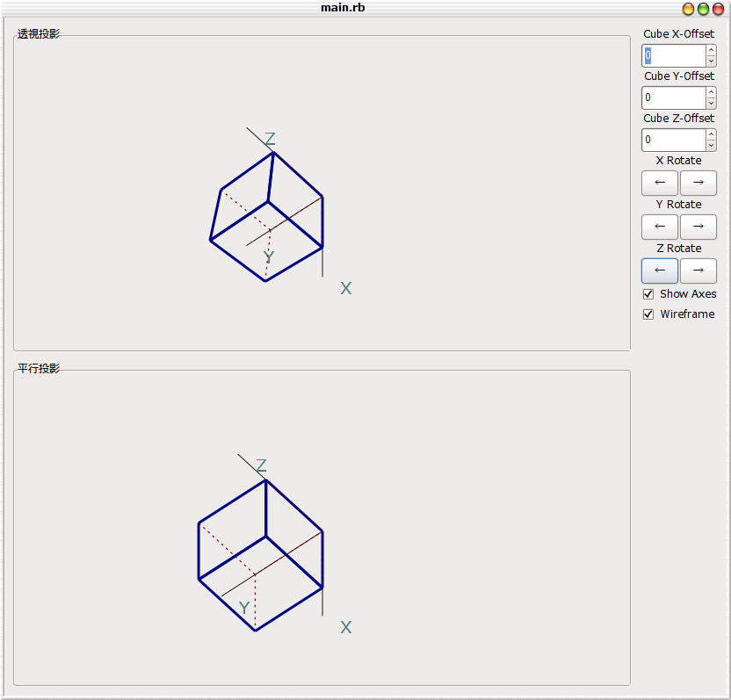Click the X Rotate label
Viewport: 731px width, 700px height.
tap(679, 161)
